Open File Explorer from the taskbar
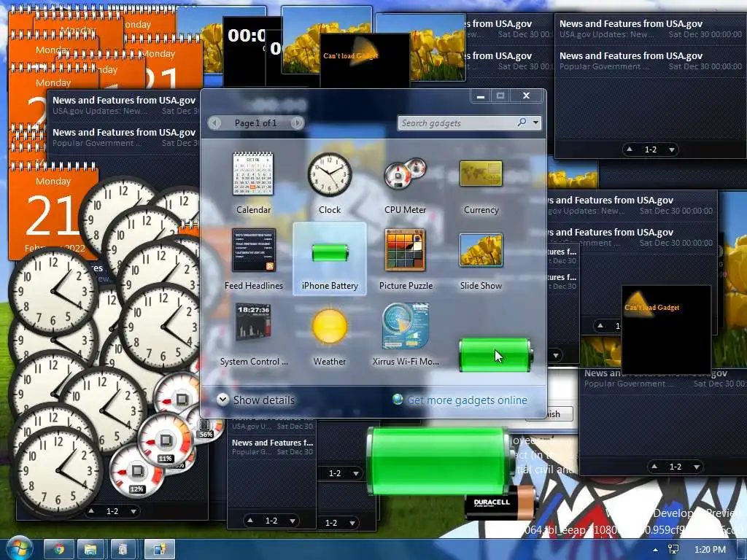 click(90, 550)
